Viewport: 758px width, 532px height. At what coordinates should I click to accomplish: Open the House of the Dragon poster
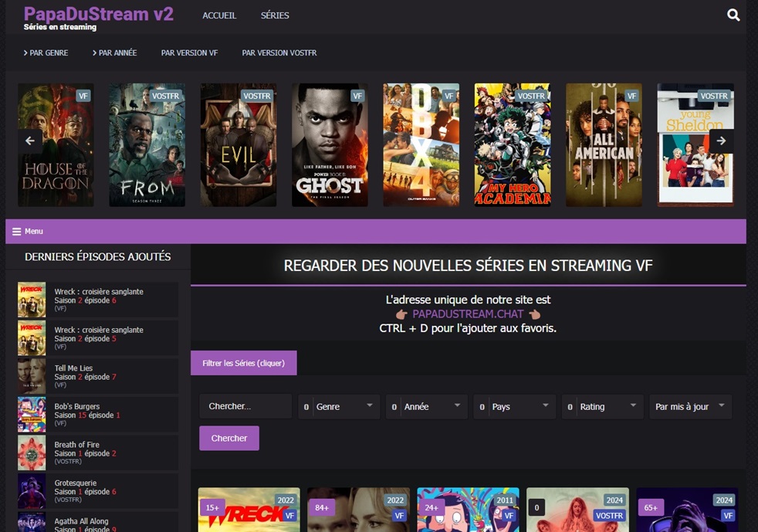56,145
